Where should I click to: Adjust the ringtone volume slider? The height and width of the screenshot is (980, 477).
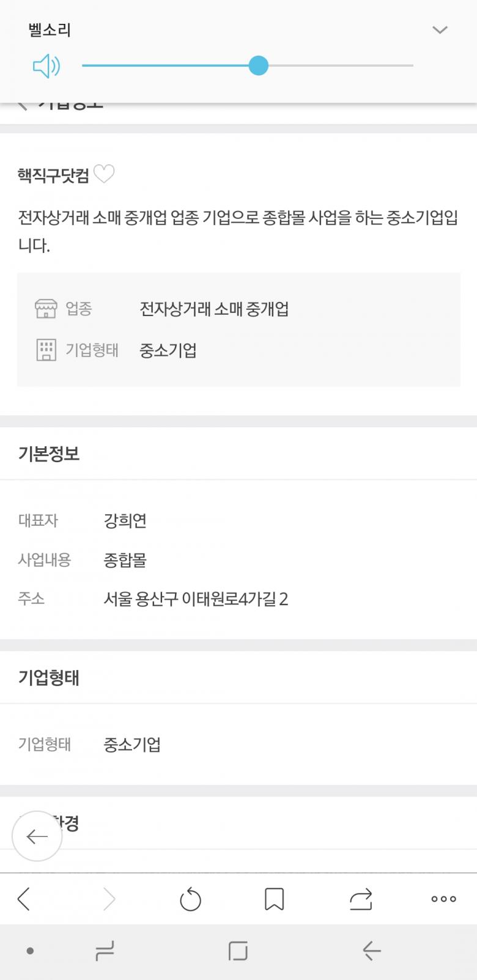coord(259,65)
